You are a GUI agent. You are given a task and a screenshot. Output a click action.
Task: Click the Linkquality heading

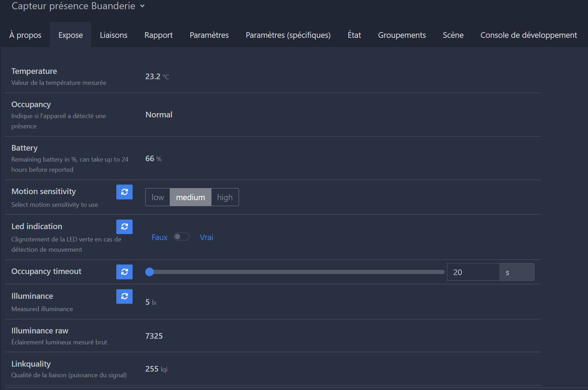[31, 364]
